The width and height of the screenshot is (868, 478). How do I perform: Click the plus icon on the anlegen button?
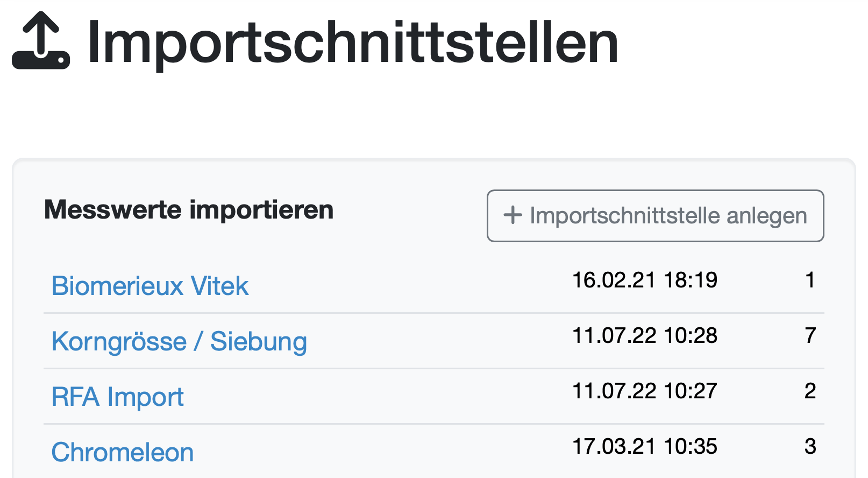click(513, 215)
